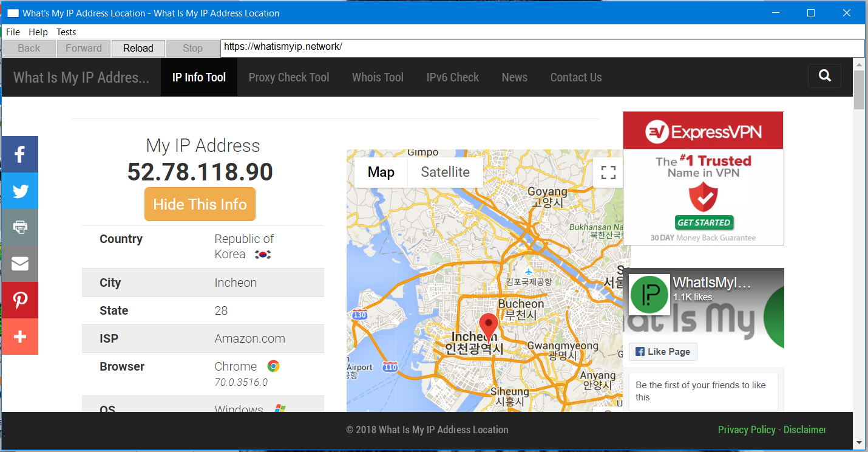Image resolution: width=868 pixels, height=452 pixels.
Task: Click the email envelope share icon
Action: coord(20,264)
